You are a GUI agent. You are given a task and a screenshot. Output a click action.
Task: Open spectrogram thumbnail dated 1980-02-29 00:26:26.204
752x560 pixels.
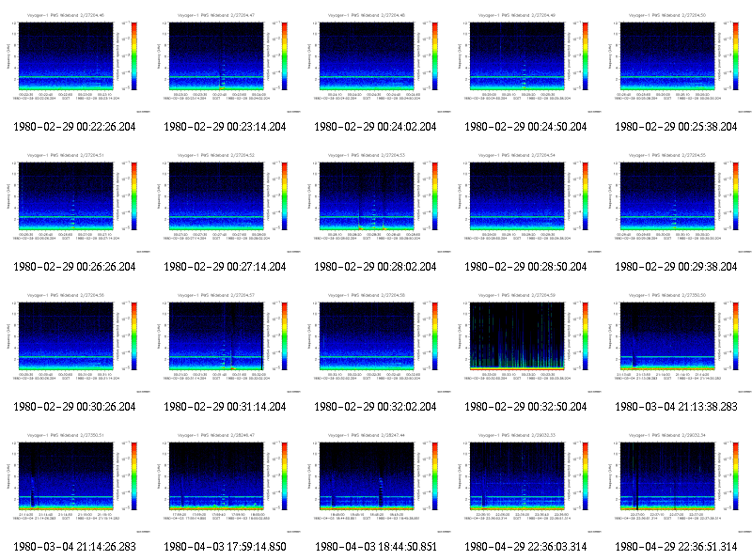coord(75,202)
